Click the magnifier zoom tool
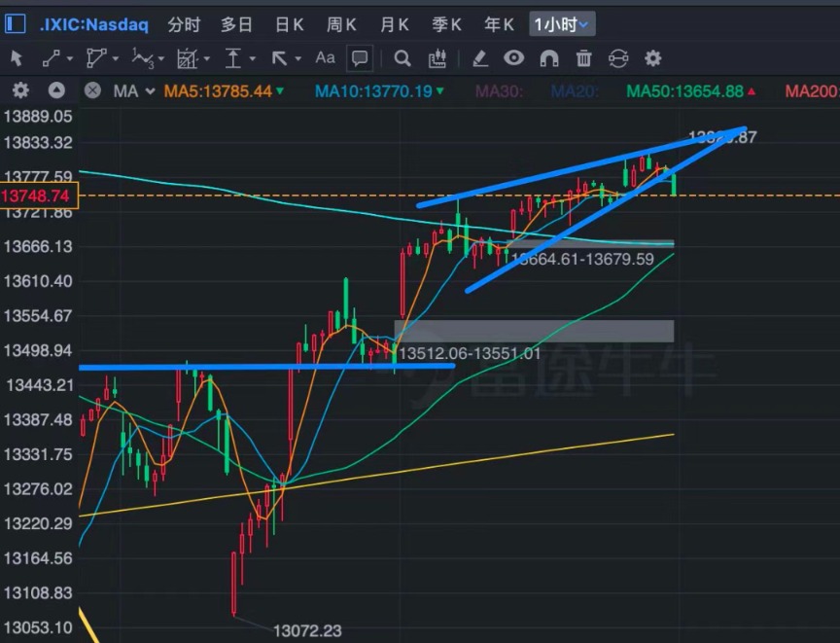Viewport: 840px width, 643px height. pyautogui.click(x=402, y=58)
